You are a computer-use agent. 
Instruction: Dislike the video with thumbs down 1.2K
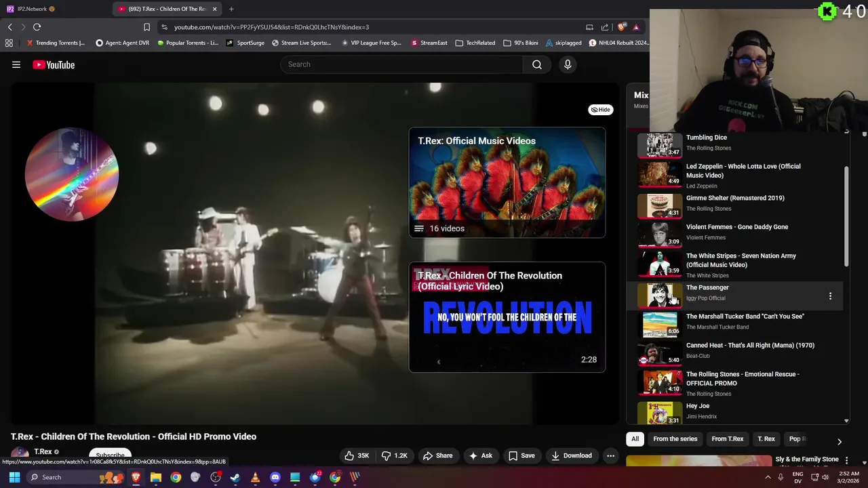click(395, 455)
